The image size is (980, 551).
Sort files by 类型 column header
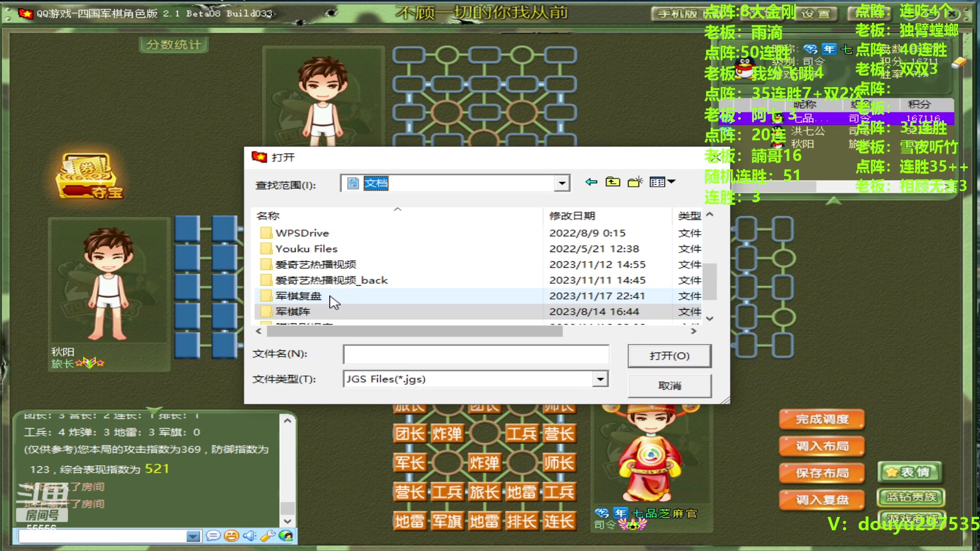point(689,216)
